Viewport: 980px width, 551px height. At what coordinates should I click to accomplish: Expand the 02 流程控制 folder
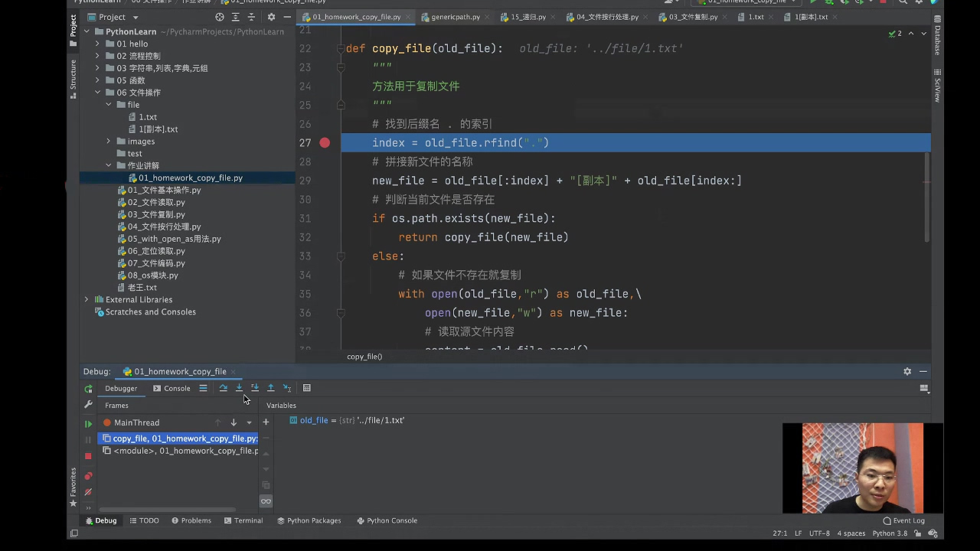(97, 56)
